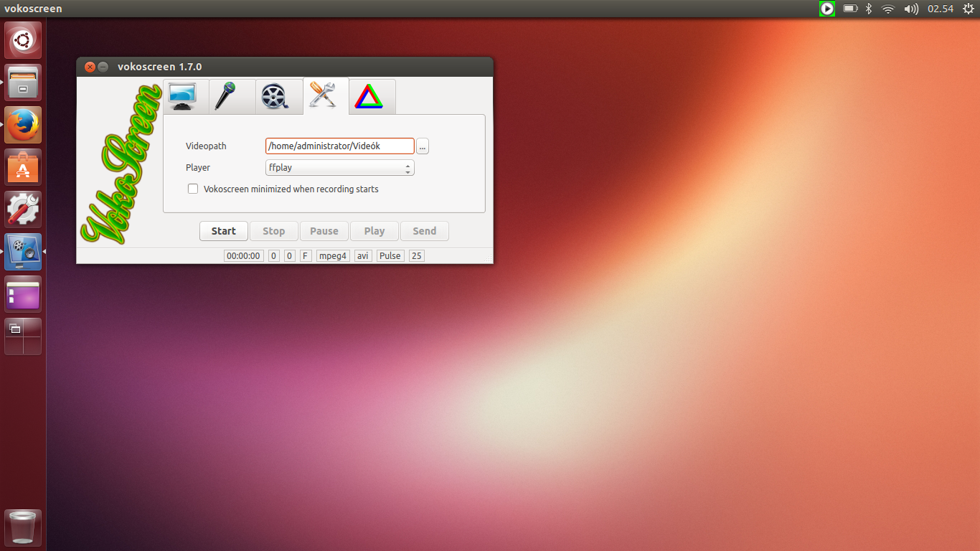Click the Videopath label
This screenshot has width=980, height=551.
coord(206,146)
